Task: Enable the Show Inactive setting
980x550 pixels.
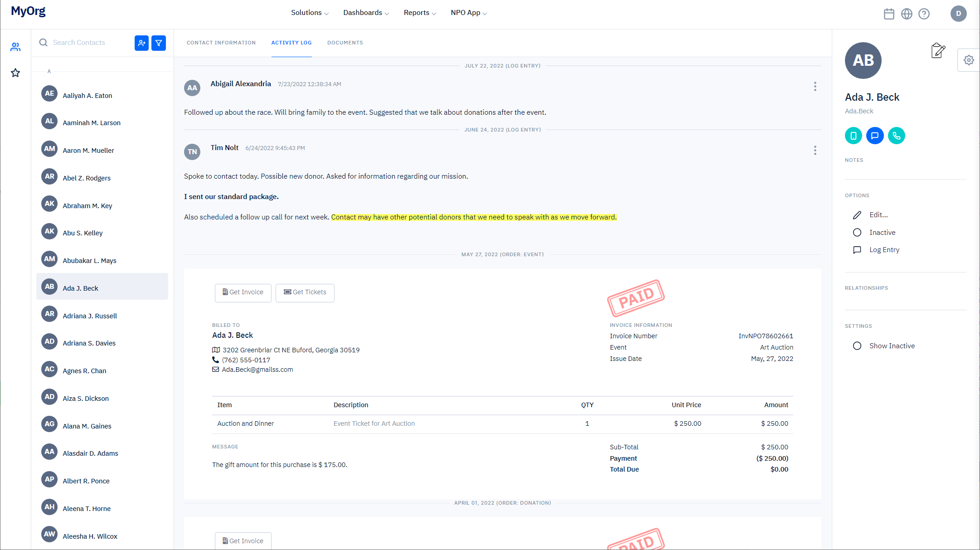Action: click(x=857, y=346)
